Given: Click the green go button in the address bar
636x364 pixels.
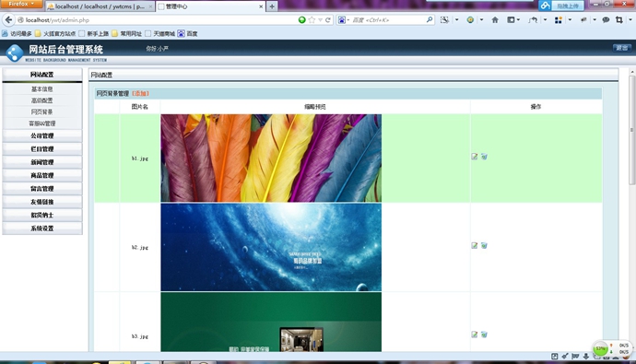Looking at the screenshot, I should [301, 19].
